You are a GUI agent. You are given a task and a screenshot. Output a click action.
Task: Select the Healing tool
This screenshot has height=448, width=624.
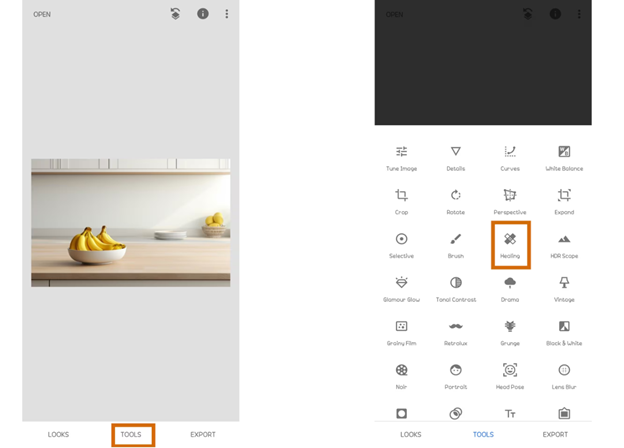point(510,244)
